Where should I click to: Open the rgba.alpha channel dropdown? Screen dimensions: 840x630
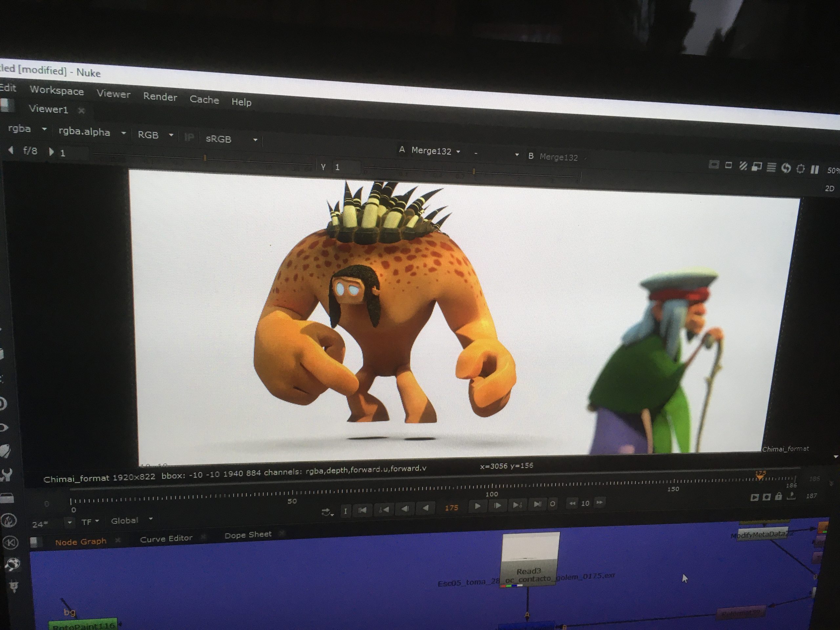click(x=92, y=132)
